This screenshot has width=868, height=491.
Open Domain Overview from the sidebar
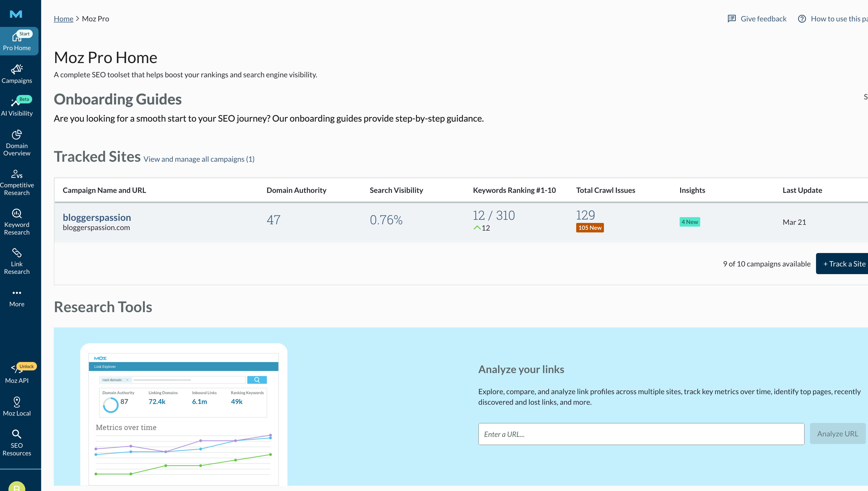point(17,142)
